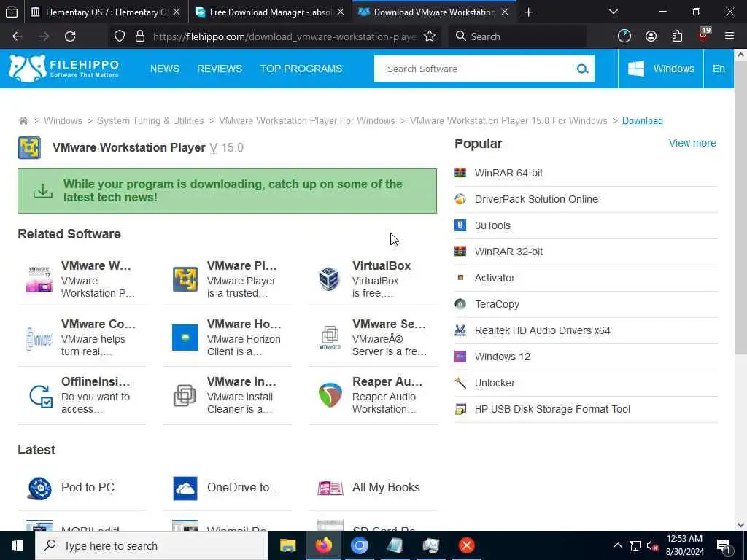Click the VMware Workstation Player app icon
747x560 pixels.
click(29, 147)
